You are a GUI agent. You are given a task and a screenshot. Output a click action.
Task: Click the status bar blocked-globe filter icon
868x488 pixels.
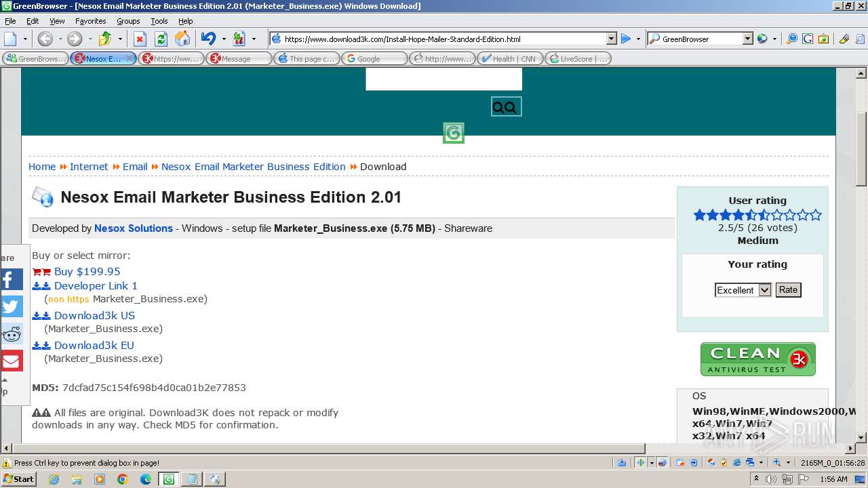[662, 462]
